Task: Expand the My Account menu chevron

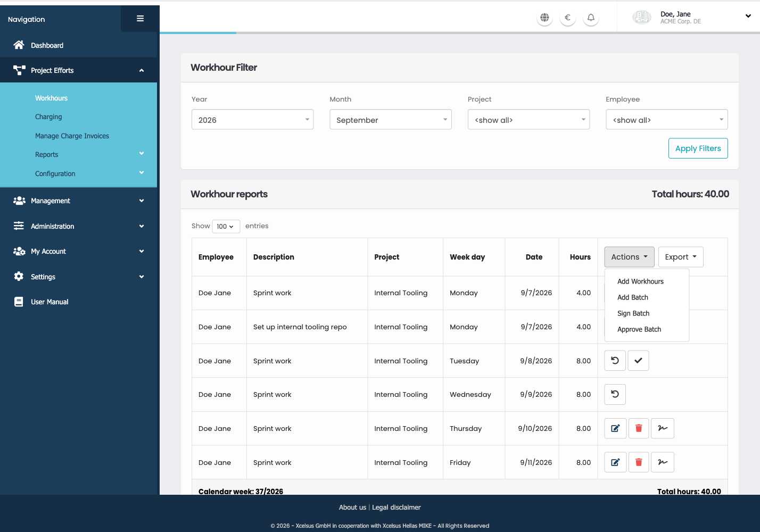Action: 142,251
